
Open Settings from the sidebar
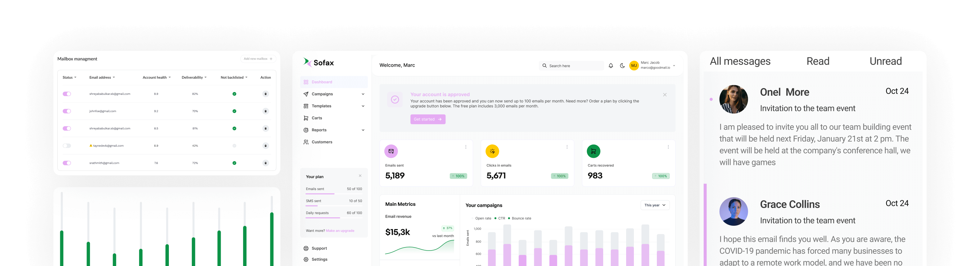pyautogui.click(x=319, y=259)
